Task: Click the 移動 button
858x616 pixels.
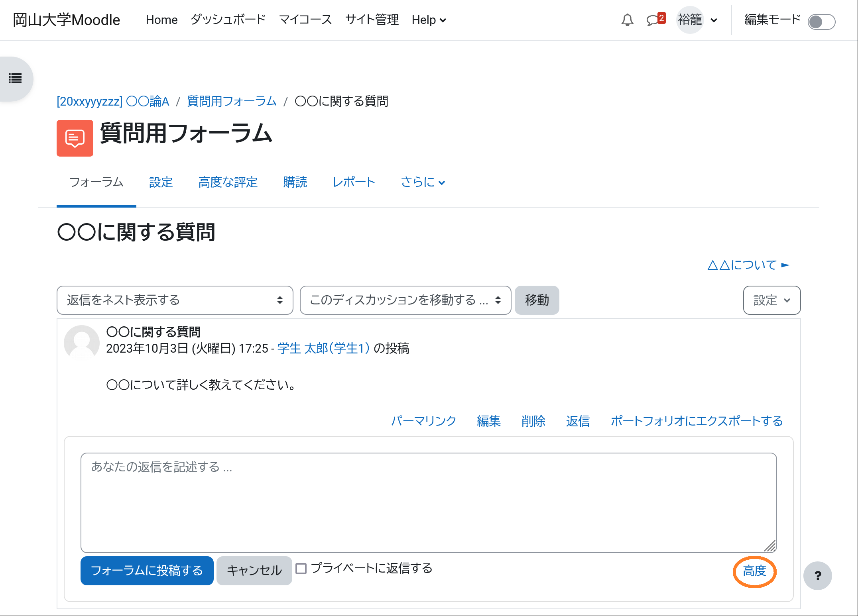Action: pos(537,300)
